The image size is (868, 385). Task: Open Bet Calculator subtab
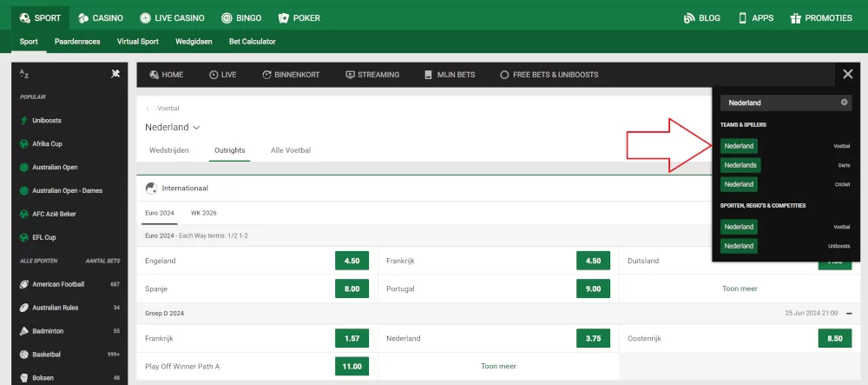pos(253,42)
